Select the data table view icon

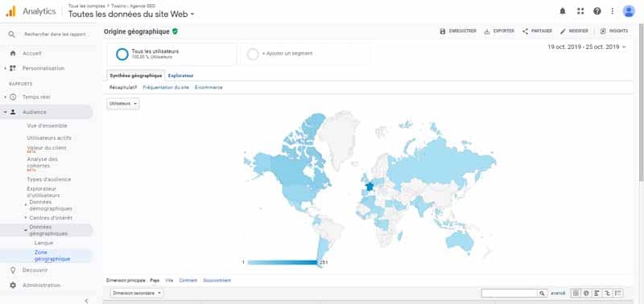[576, 294]
